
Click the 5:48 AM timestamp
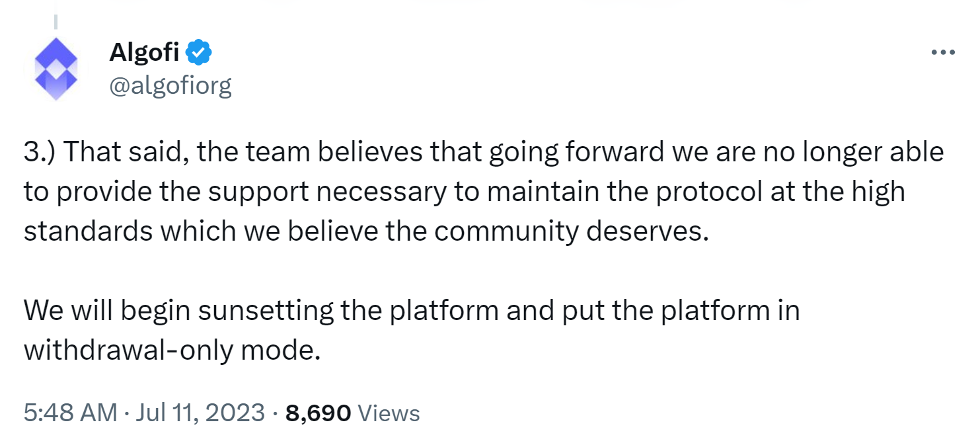(x=70, y=413)
